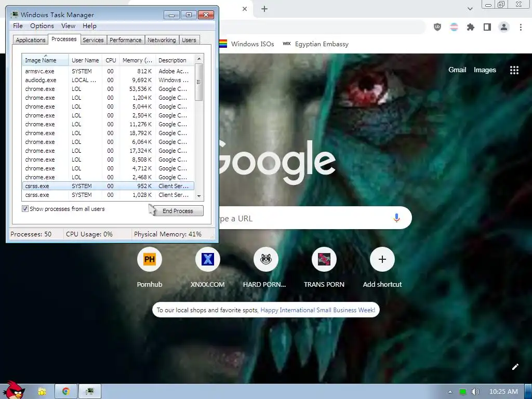Click the Show desktop strip
532x399 pixels.
coord(528,392)
